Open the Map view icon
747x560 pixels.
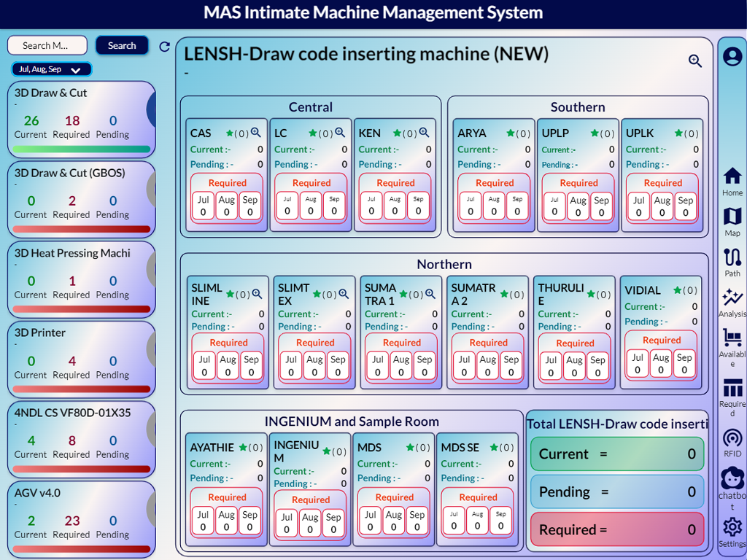pyautogui.click(x=732, y=217)
